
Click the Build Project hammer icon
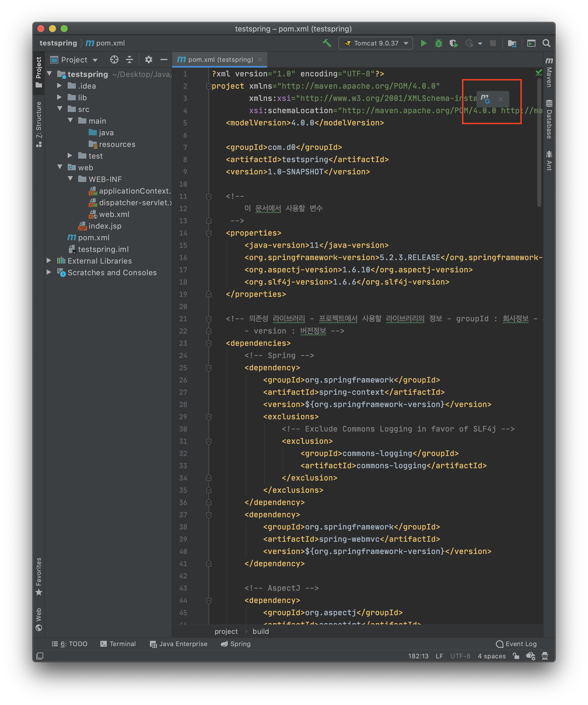coord(327,43)
